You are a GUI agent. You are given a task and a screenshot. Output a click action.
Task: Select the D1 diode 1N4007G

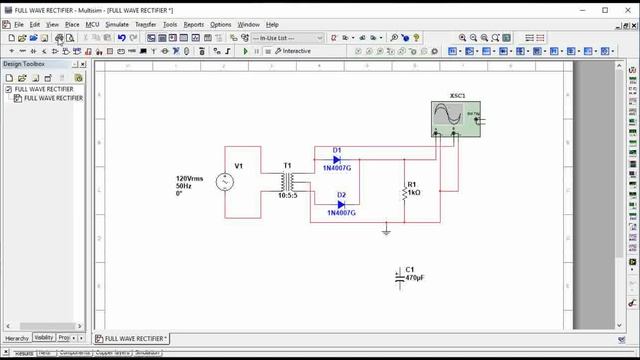click(337, 160)
